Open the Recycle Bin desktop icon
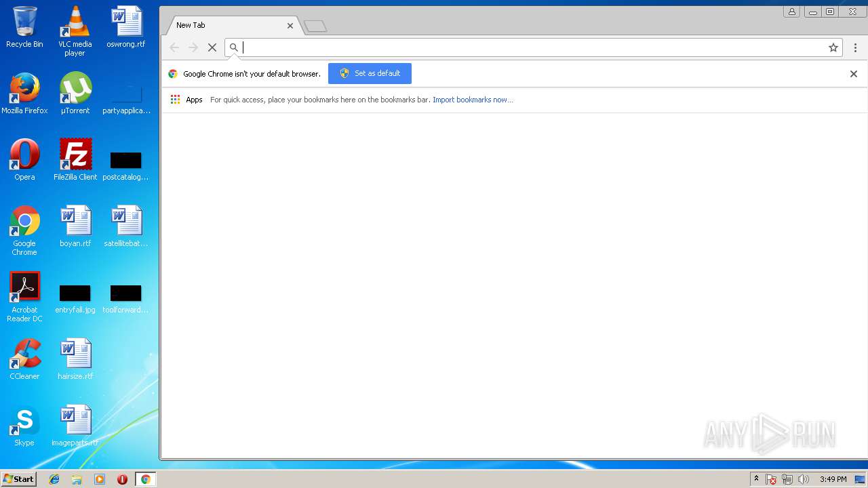Screen dimensions: 868x488 (24, 27)
